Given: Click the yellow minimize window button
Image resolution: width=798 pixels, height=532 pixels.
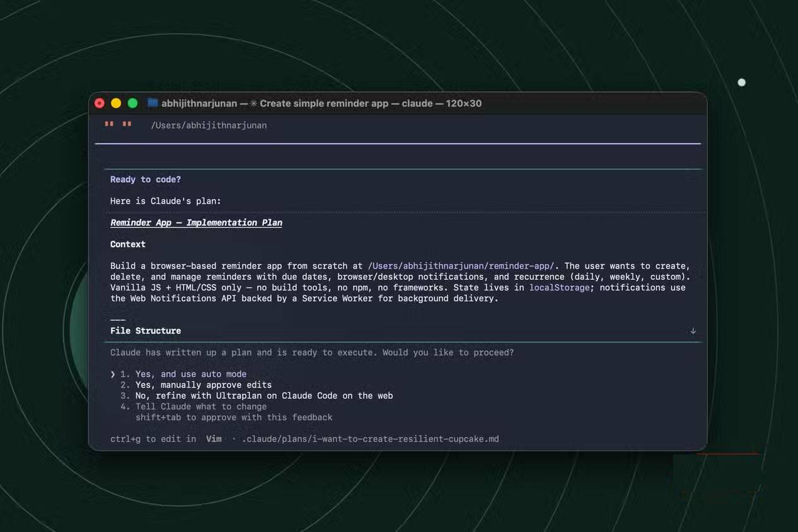Looking at the screenshot, I should pyautogui.click(x=116, y=103).
